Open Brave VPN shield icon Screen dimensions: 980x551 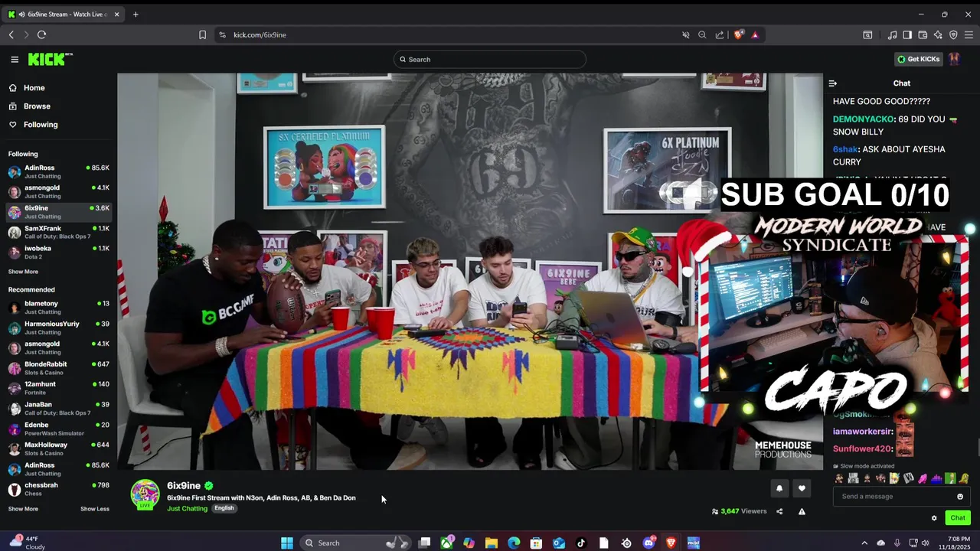[953, 34]
